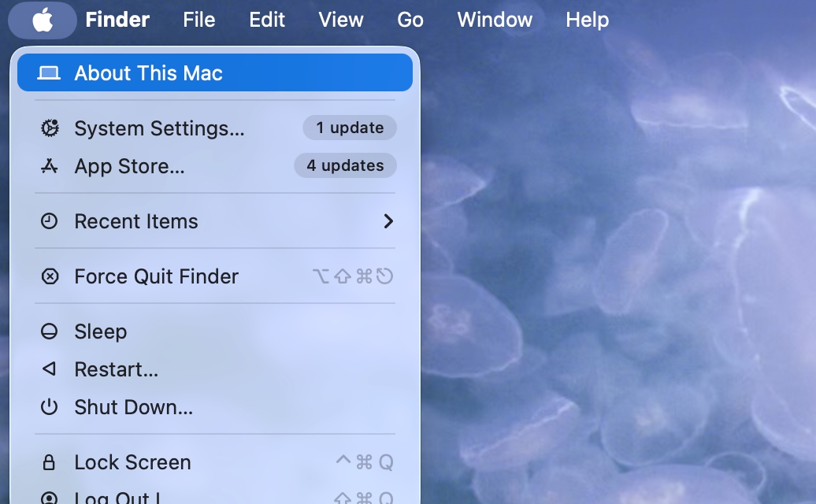Click the gear icon beside System Settings
Viewport: 816px width, 504px height.
[50, 128]
